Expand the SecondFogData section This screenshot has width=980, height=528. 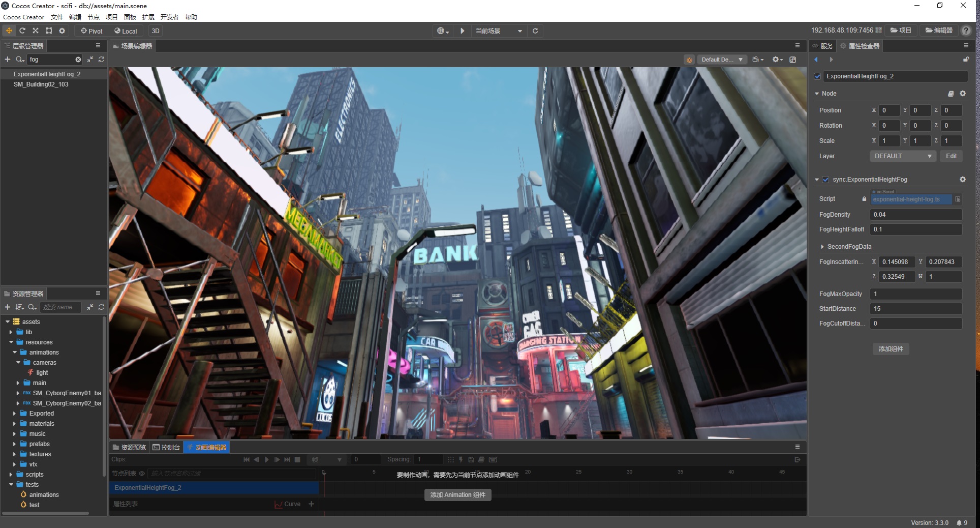click(x=822, y=247)
